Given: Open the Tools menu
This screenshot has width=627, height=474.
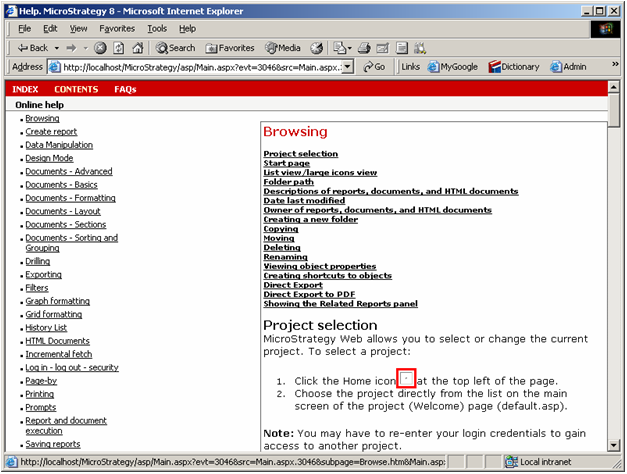Looking at the screenshot, I should tap(157, 29).
